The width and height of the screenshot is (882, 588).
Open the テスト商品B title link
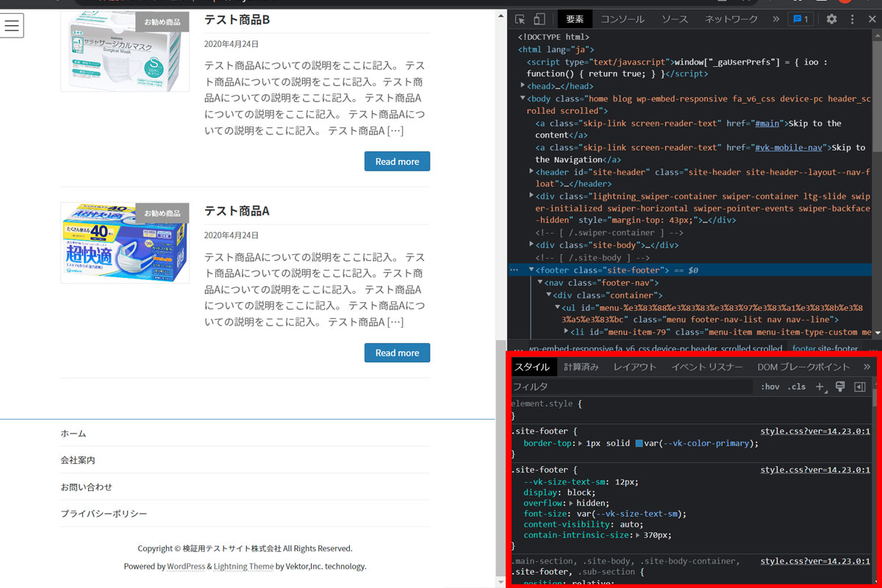click(x=237, y=19)
